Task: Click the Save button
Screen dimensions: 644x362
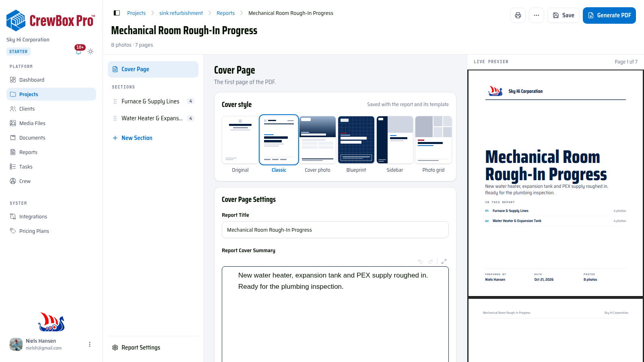Action: click(x=563, y=15)
